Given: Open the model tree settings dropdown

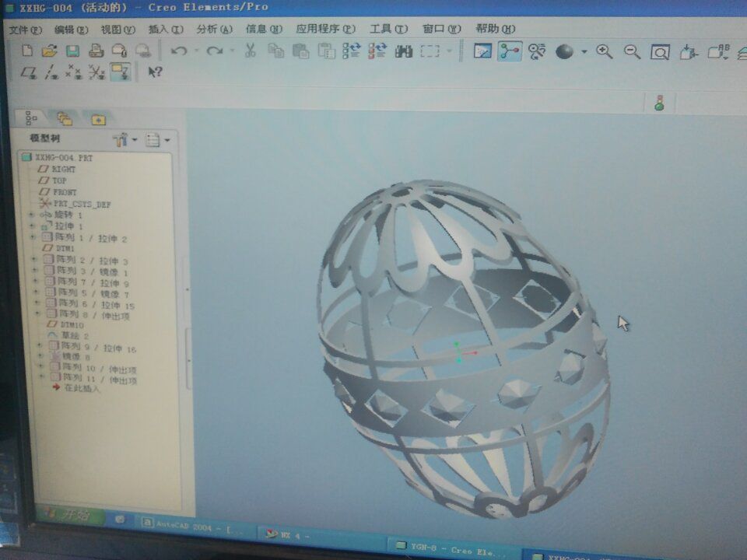Looking at the screenshot, I should pyautogui.click(x=124, y=140).
